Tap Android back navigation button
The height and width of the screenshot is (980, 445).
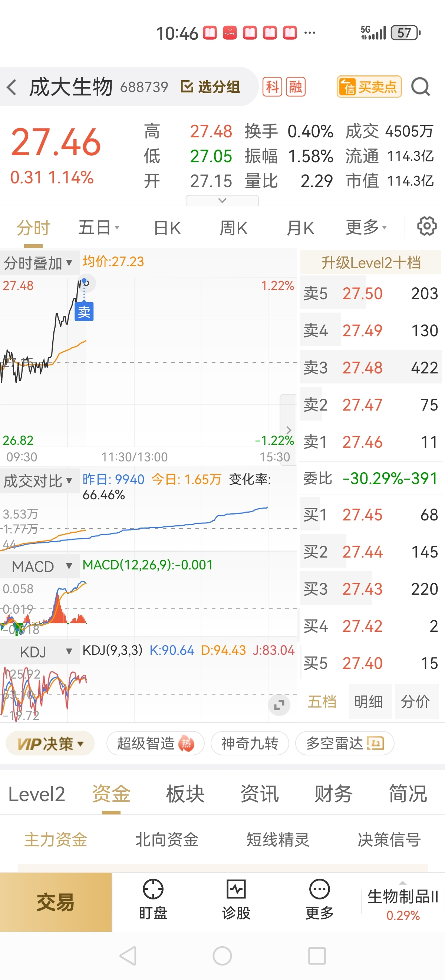click(128, 955)
